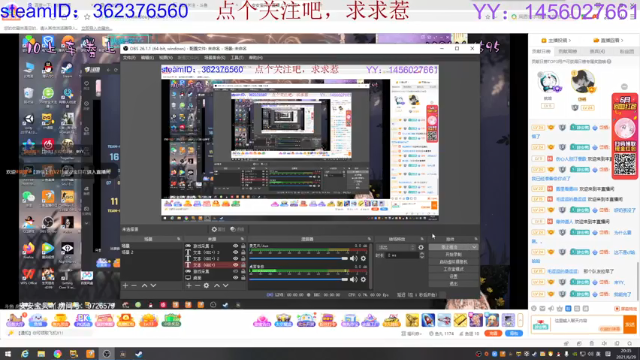Image resolution: width=640 pixels, height=360 pixels.
Task: Move the selected source down
Action: tap(225, 286)
